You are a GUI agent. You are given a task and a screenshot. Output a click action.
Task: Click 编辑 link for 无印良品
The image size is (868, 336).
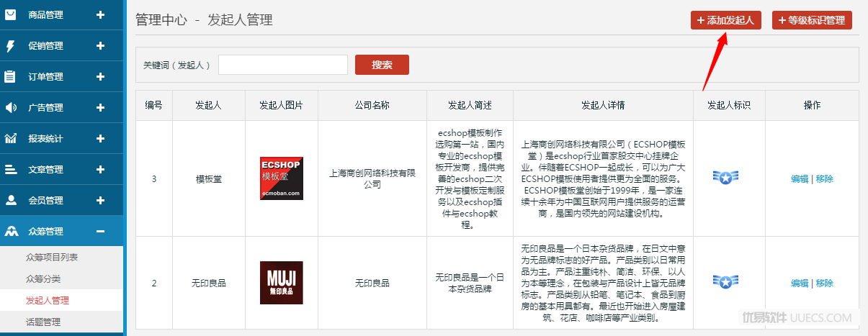[800, 283]
